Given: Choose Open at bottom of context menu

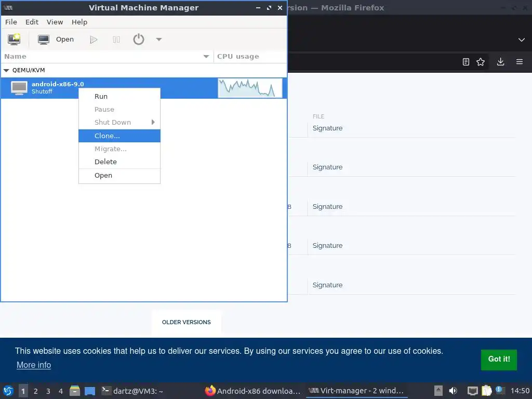Looking at the screenshot, I should pos(119,176).
